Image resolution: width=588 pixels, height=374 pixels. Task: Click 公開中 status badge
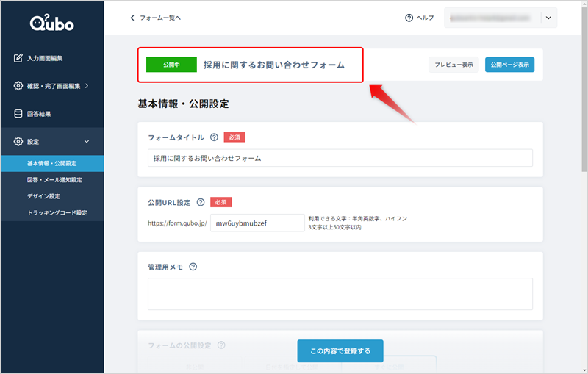171,65
